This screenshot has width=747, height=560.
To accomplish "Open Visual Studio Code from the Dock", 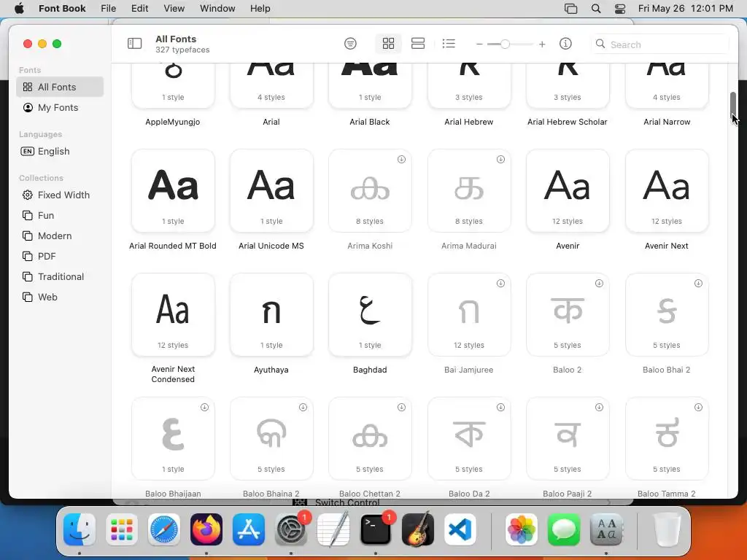I will click(460, 529).
